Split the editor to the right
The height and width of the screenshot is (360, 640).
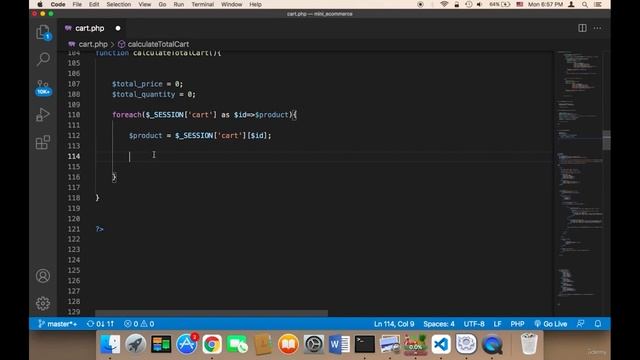point(582,28)
